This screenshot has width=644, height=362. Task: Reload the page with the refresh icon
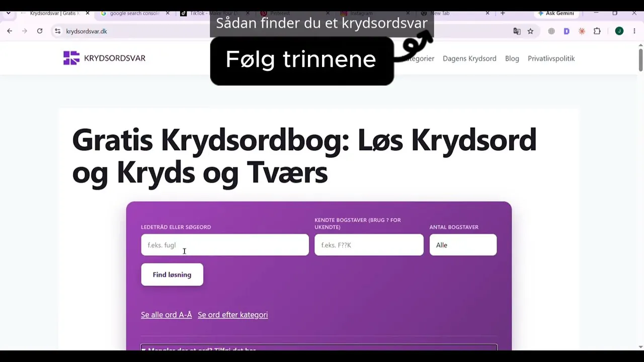point(40,31)
